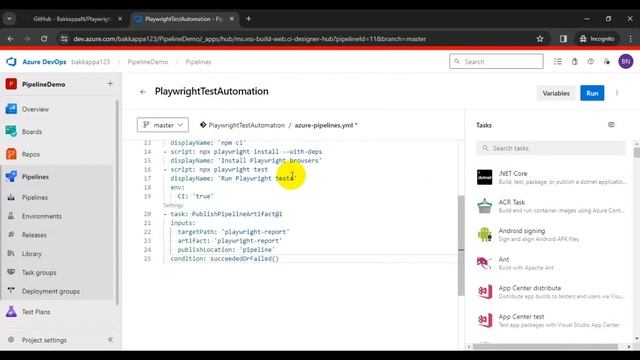Click the plus button beside PipelineDemo

(x=110, y=84)
